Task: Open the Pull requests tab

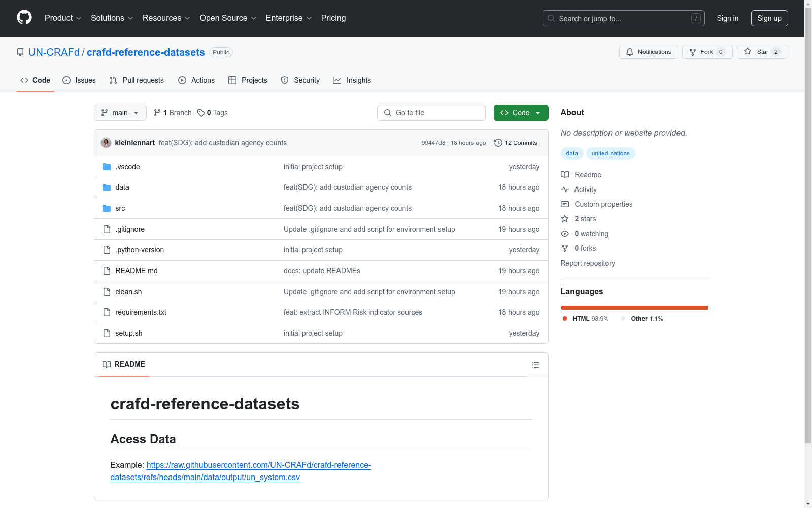Action: tap(137, 80)
